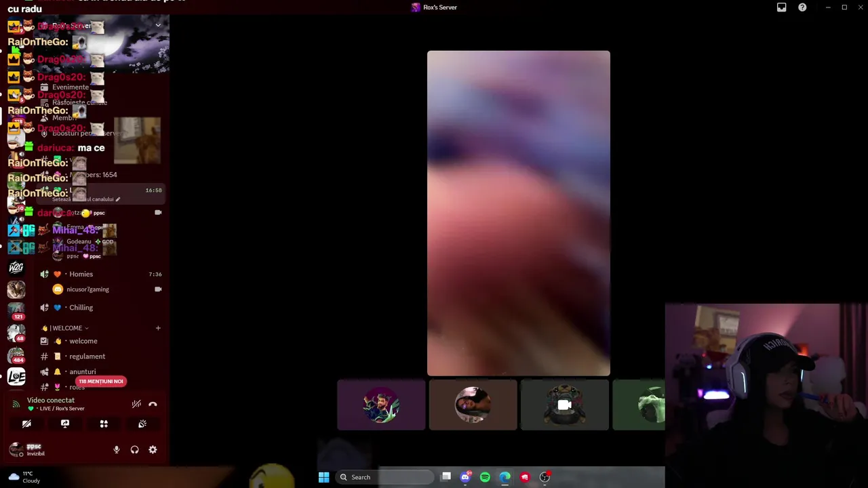Viewport: 868px width, 488px height.
Task: Select user nicusor7gaming in Homies channel
Action: tap(87, 289)
